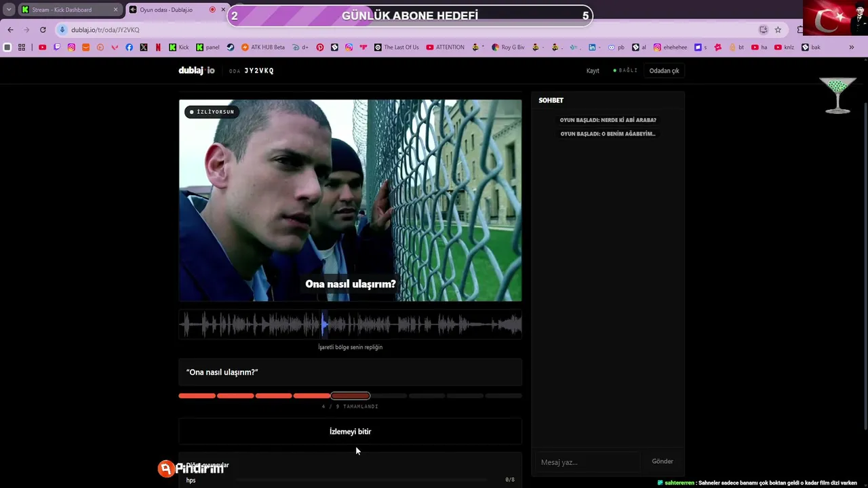The image size is (868, 488).
Task: Reload the dublaj.io page
Action: point(43,30)
